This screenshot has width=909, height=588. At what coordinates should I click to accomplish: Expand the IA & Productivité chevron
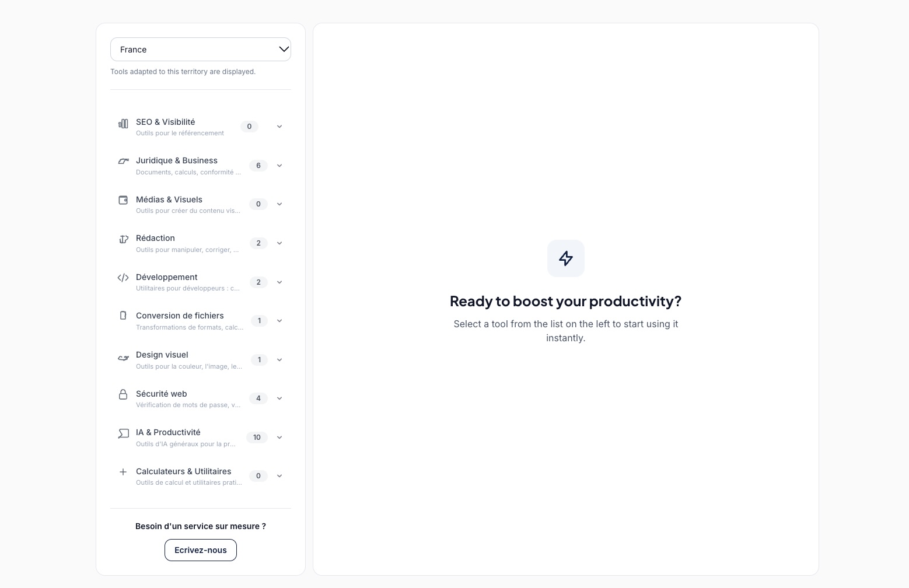[x=279, y=437]
